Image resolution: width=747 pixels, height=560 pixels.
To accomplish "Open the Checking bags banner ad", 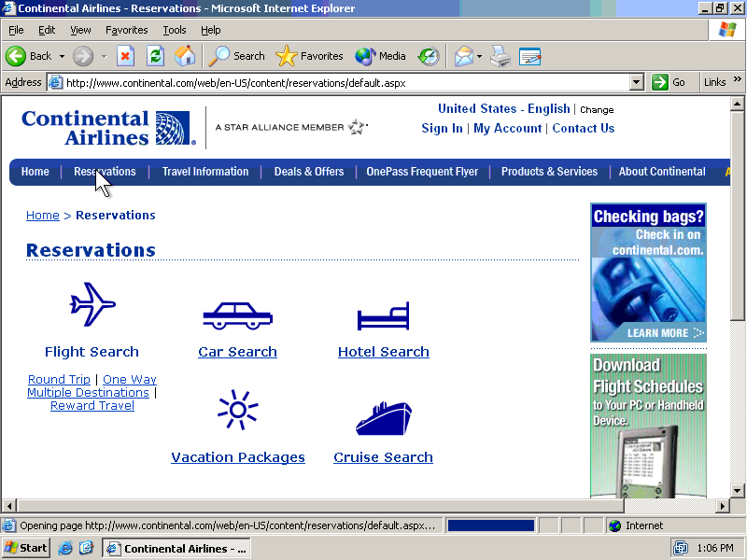I will [648, 273].
